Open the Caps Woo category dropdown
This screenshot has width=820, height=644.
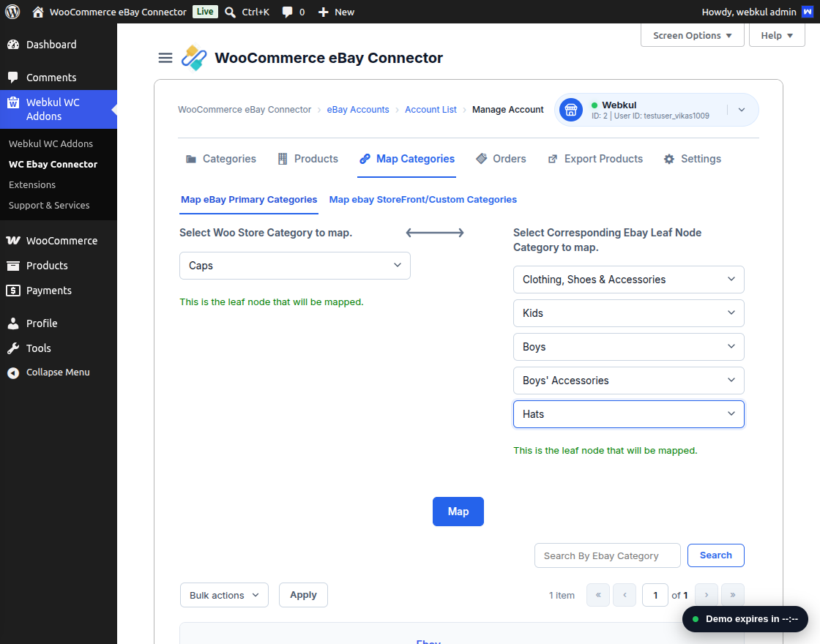pos(295,266)
